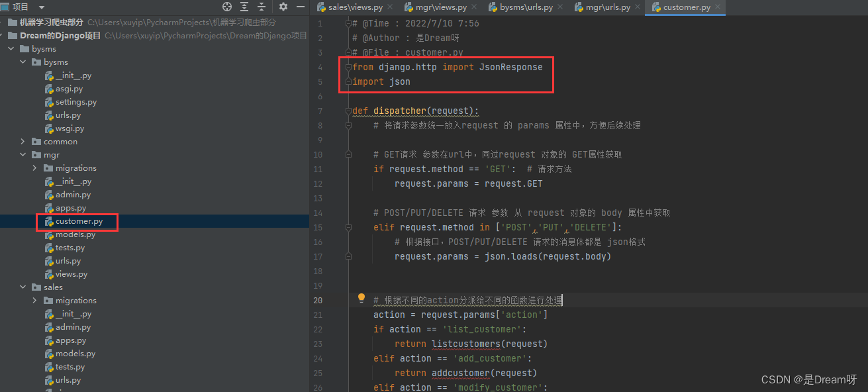Click 'addcustomer' call on line 25

pyautogui.click(x=460, y=373)
